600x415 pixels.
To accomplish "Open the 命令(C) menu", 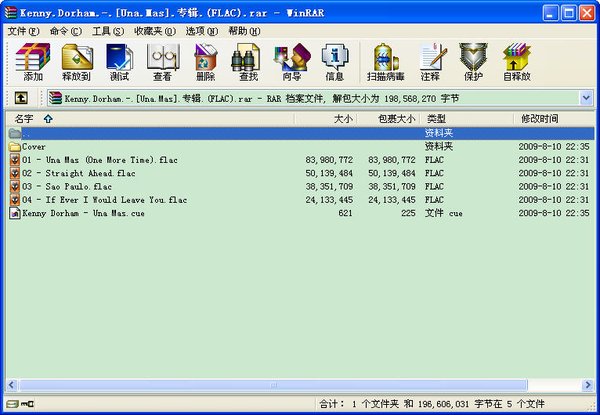I will tap(65, 31).
